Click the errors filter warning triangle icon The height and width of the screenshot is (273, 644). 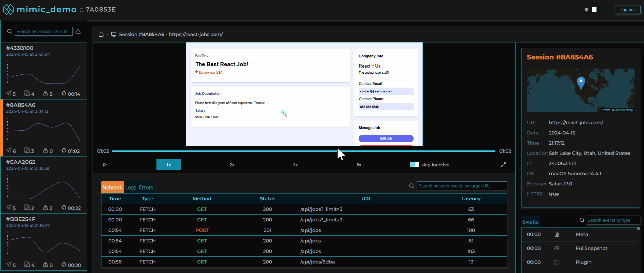(78, 31)
